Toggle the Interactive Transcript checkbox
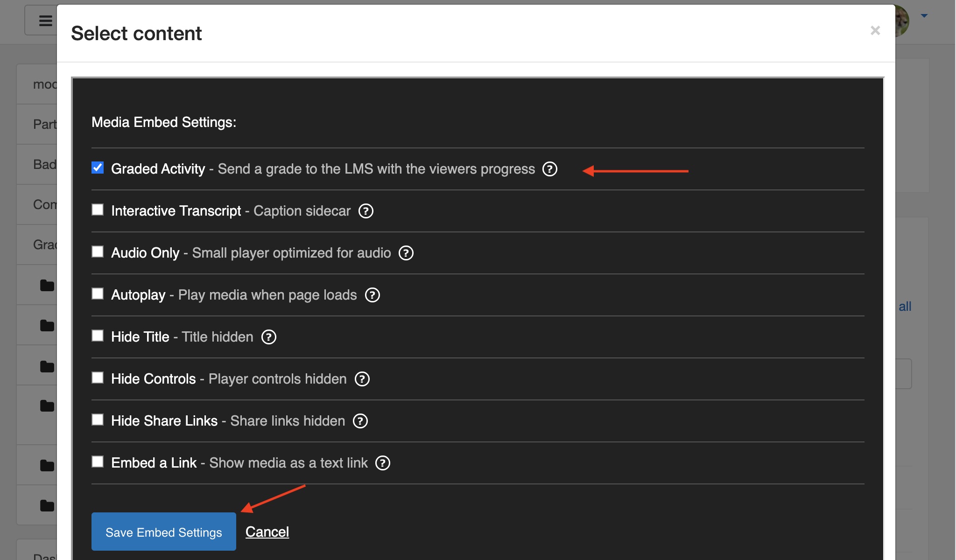Image resolution: width=956 pixels, height=560 pixels. (98, 210)
